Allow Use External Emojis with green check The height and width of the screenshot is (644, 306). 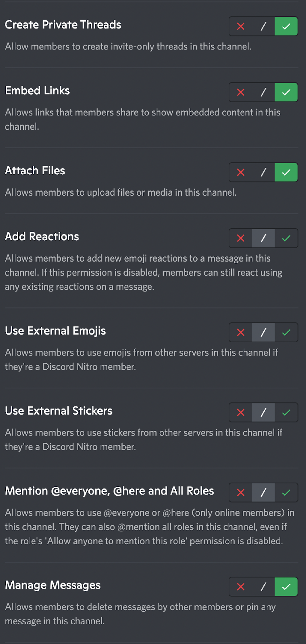[x=286, y=333]
